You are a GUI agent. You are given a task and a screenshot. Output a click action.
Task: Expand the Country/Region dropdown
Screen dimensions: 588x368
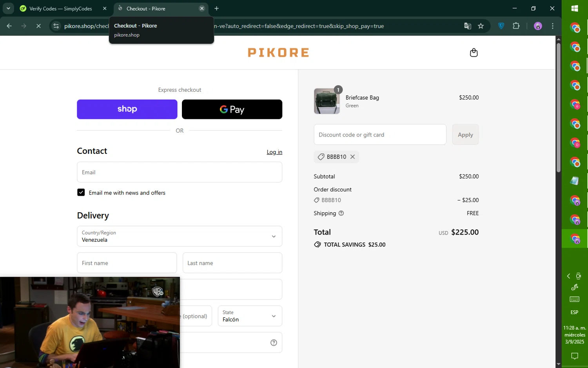[180, 236]
